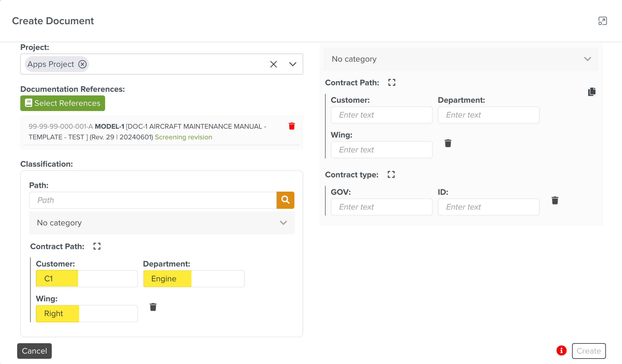
Task: Click the copy icon in the right panel
Action: (x=592, y=92)
